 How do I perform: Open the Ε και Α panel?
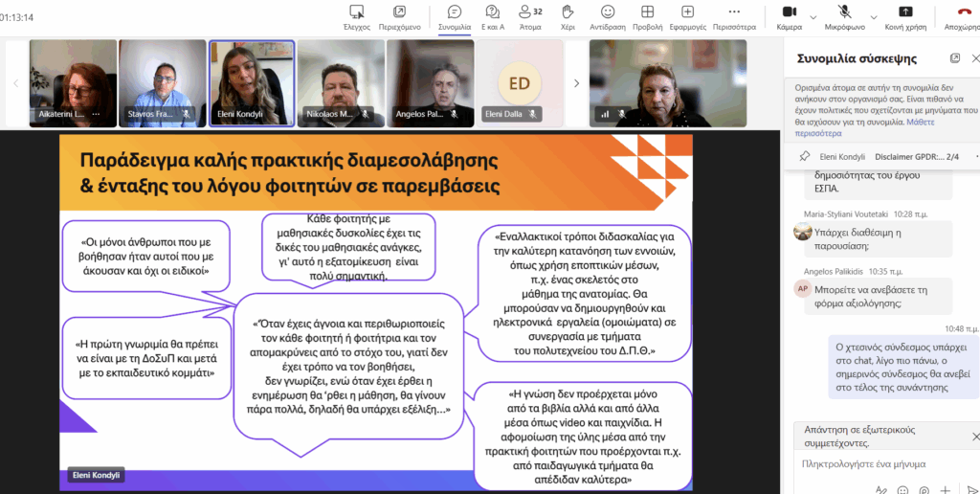(x=492, y=14)
